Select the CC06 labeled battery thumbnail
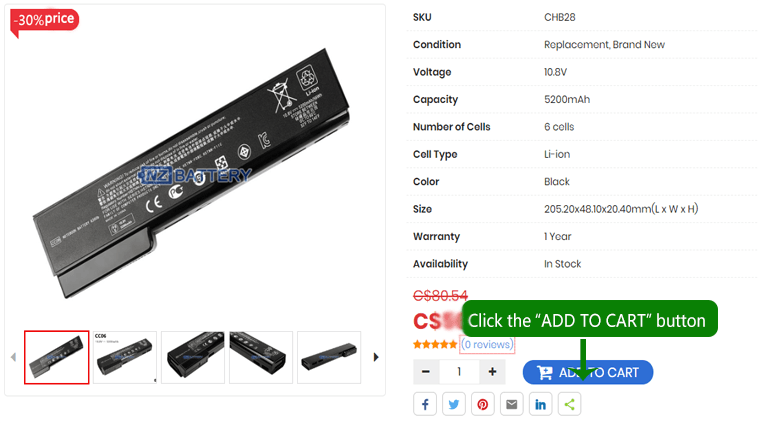Viewport: 758px width, 423px height. (x=125, y=357)
